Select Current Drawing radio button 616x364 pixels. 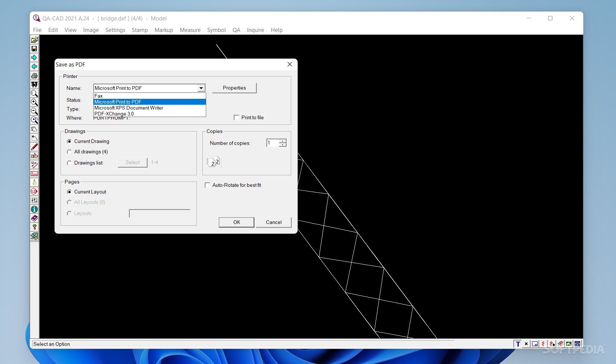click(69, 142)
